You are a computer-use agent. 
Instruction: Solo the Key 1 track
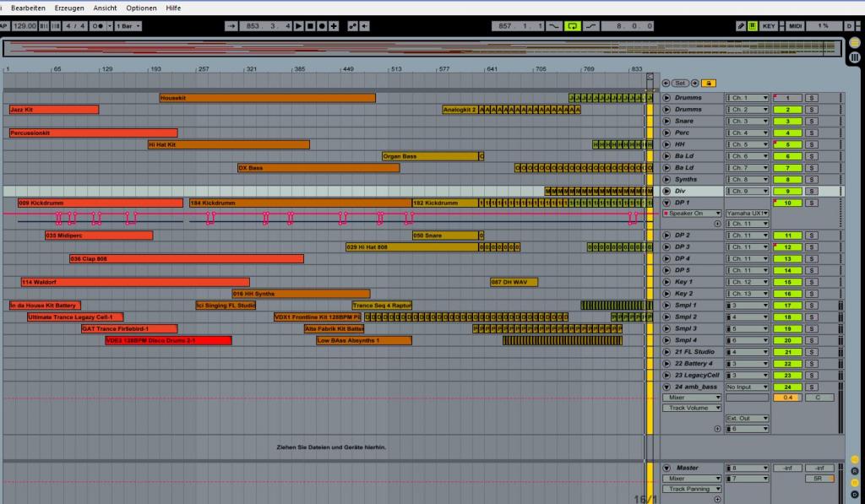point(811,282)
